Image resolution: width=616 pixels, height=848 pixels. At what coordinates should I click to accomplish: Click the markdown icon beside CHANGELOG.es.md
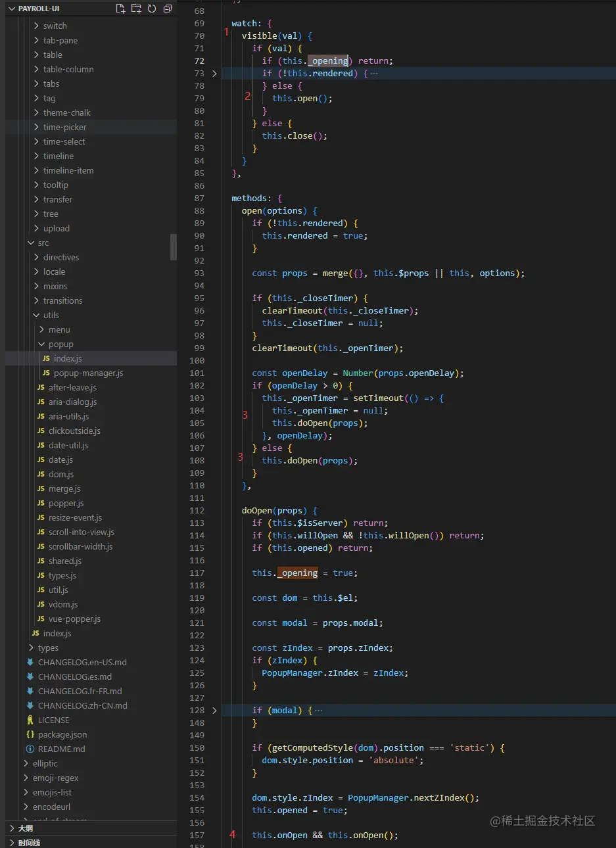[30, 676]
